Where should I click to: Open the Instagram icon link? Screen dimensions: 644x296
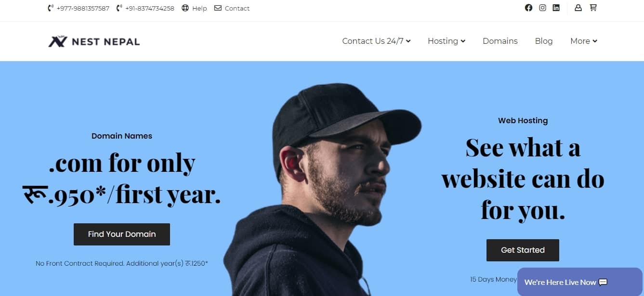coord(542,8)
